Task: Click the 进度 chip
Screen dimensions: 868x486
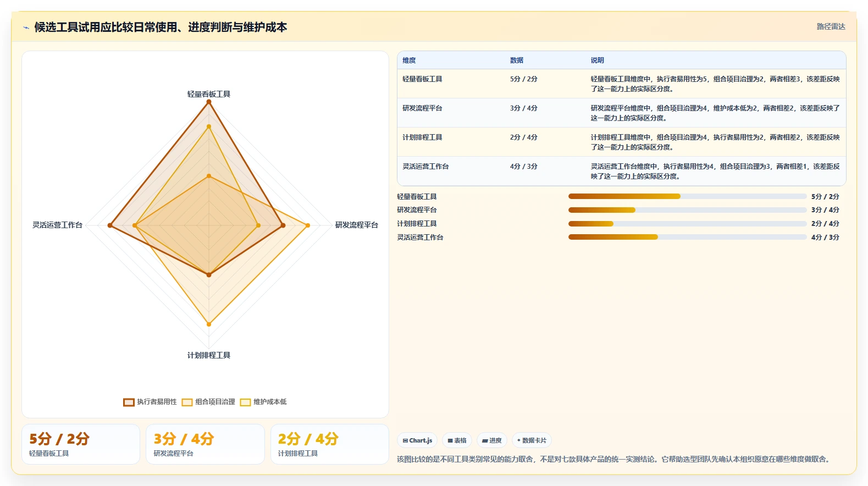Action: (x=492, y=440)
